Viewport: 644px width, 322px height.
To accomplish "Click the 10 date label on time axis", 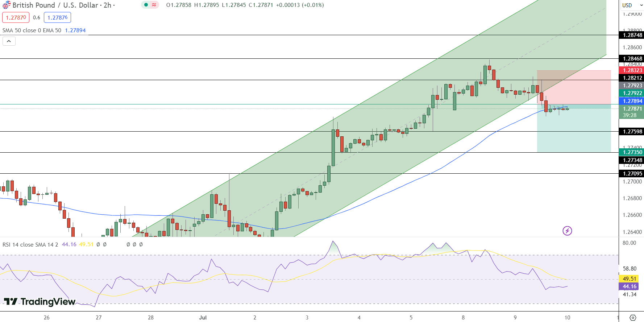I will pos(567,318).
